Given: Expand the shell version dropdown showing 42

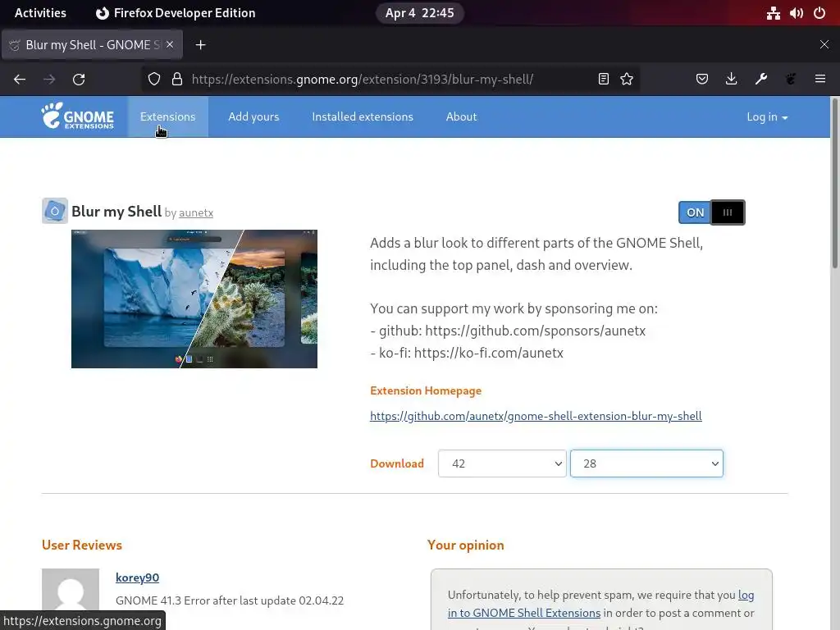Looking at the screenshot, I should click(x=502, y=463).
